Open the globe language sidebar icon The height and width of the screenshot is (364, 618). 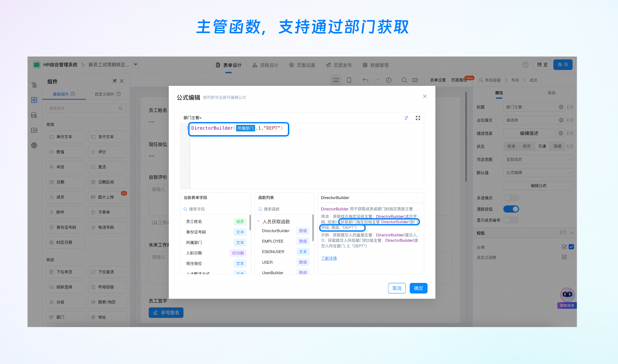[x=34, y=145]
